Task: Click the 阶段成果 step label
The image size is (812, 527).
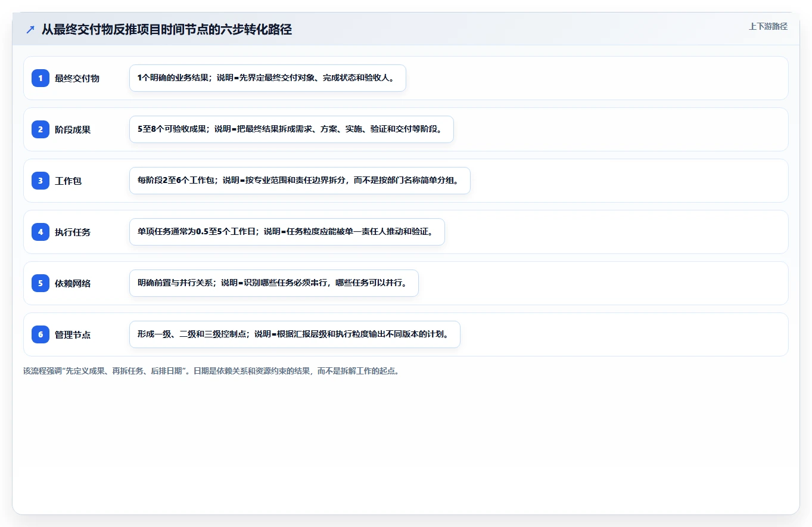Action: coord(73,129)
